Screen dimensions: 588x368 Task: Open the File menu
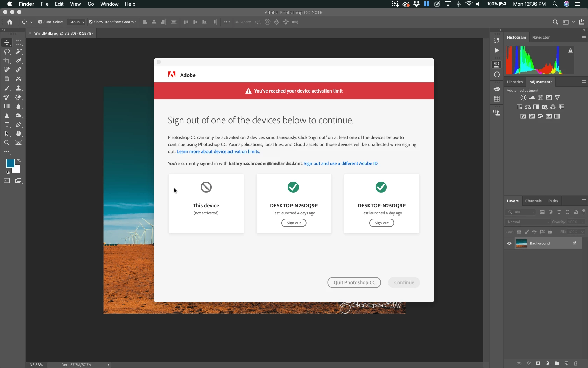point(44,4)
